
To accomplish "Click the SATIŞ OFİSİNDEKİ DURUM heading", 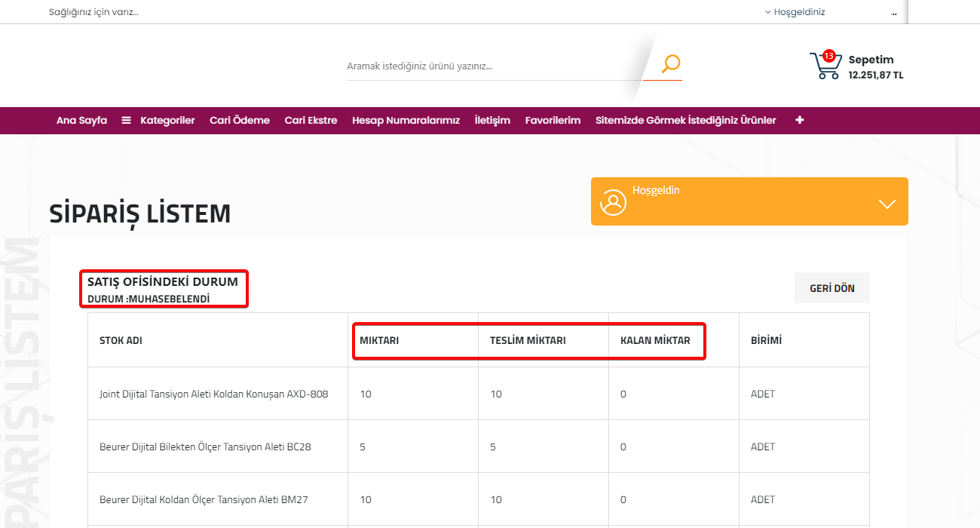I will tap(163, 281).
